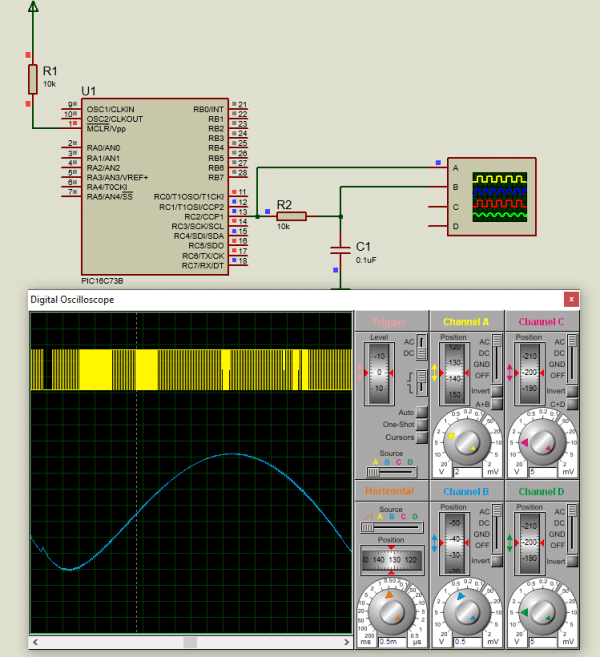Toggle Channel C Invert button
The width and height of the screenshot is (600, 657).
[572, 391]
